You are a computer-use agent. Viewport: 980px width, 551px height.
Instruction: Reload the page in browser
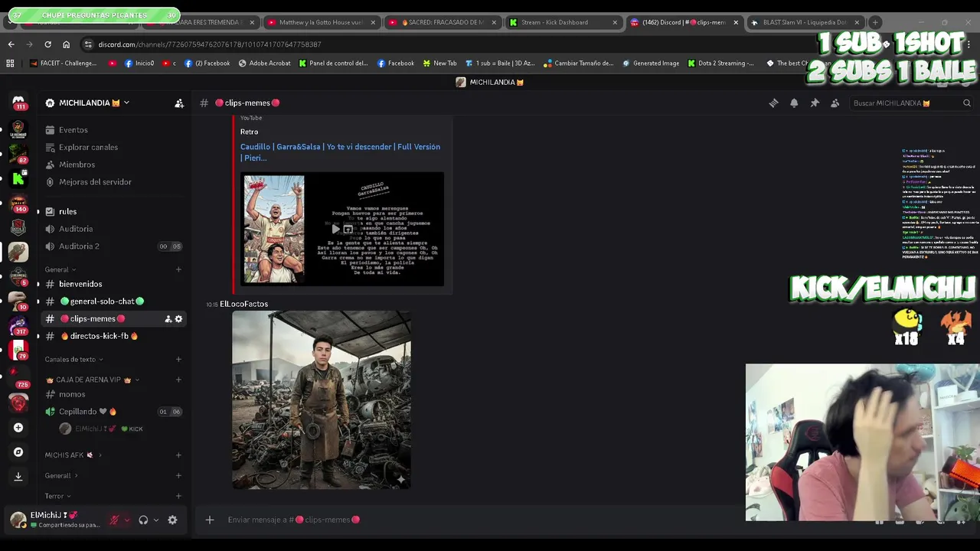point(47,44)
